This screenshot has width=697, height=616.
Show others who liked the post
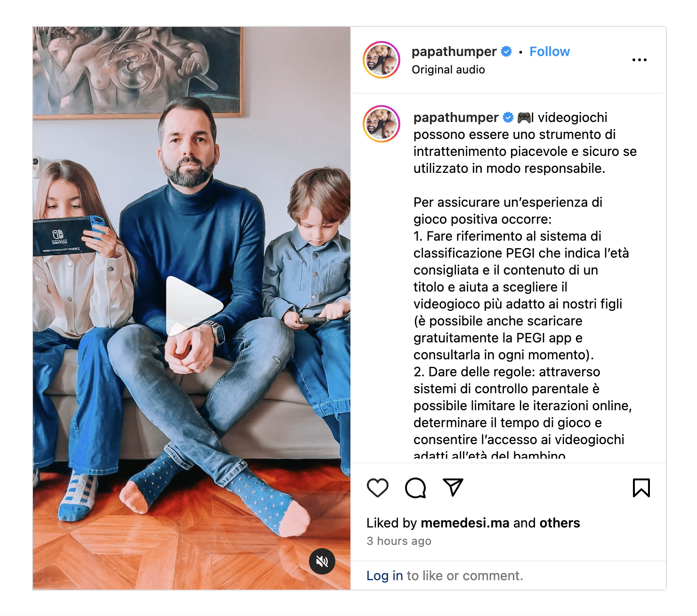point(559,523)
